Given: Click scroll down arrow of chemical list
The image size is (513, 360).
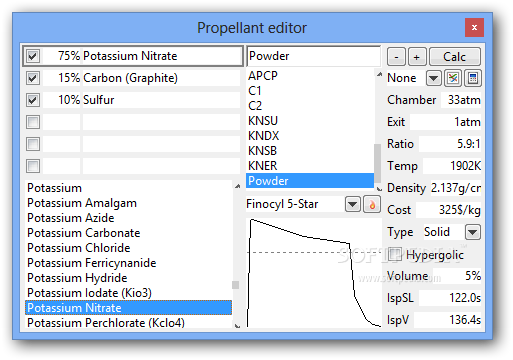Looking at the screenshot, I should (x=237, y=326).
